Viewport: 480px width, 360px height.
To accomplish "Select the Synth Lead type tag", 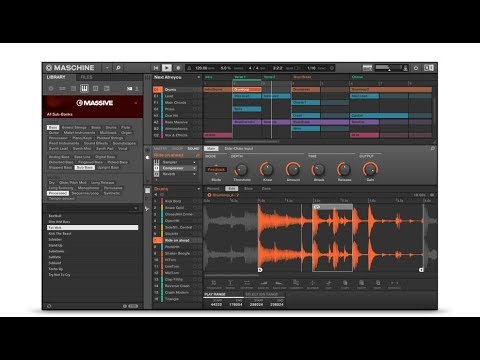I will (x=58, y=149).
